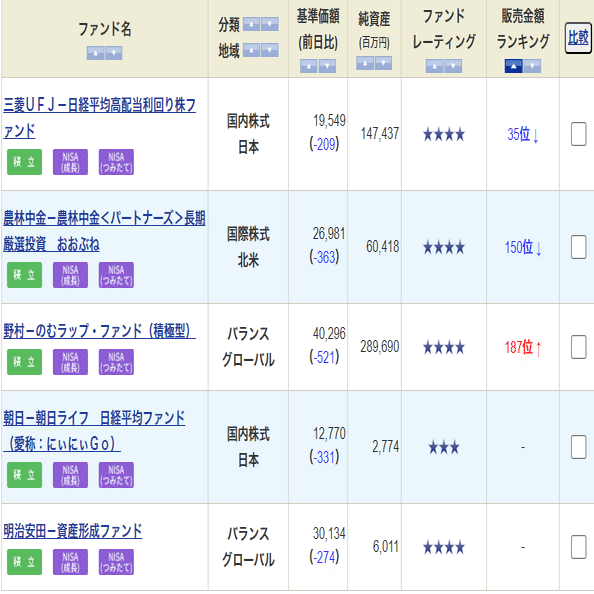Click the 40,296 base price value
This screenshot has height=594, width=594.
[x=329, y=333]
